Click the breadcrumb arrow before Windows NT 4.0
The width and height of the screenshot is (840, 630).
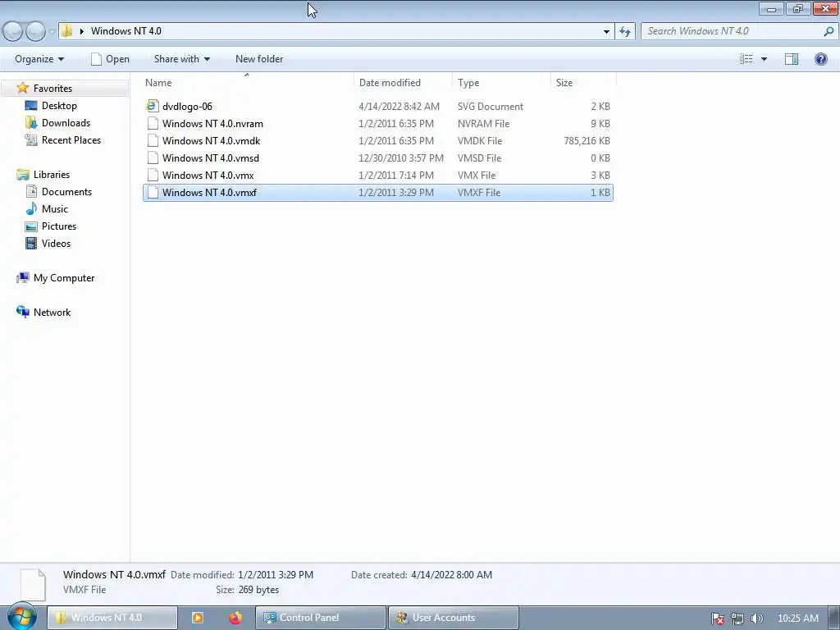click(x=81, y=31)
